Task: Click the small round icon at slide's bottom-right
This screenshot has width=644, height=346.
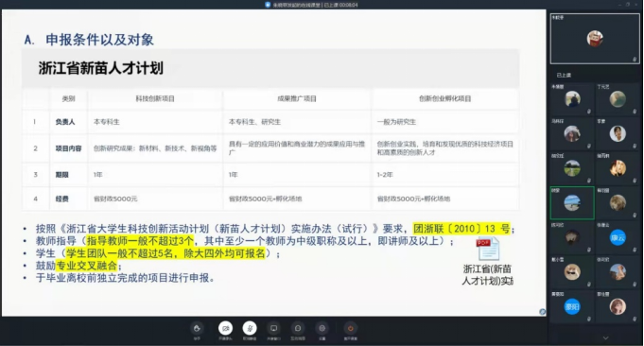Action: [x=543, y=312]
